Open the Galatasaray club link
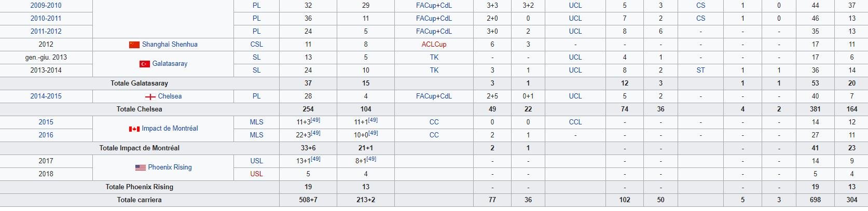Image resolution: width=868 pixels, height=211 pixels. pos(170,64)
